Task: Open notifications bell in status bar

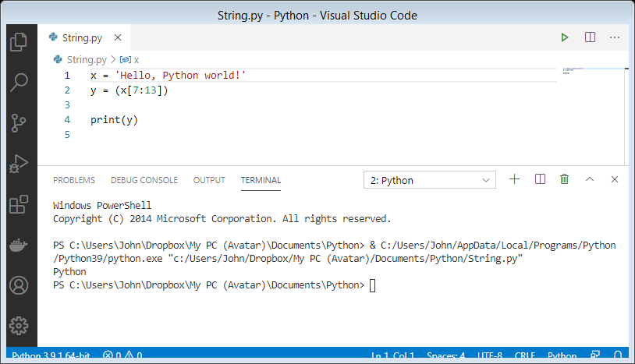Action: point(618,355)
